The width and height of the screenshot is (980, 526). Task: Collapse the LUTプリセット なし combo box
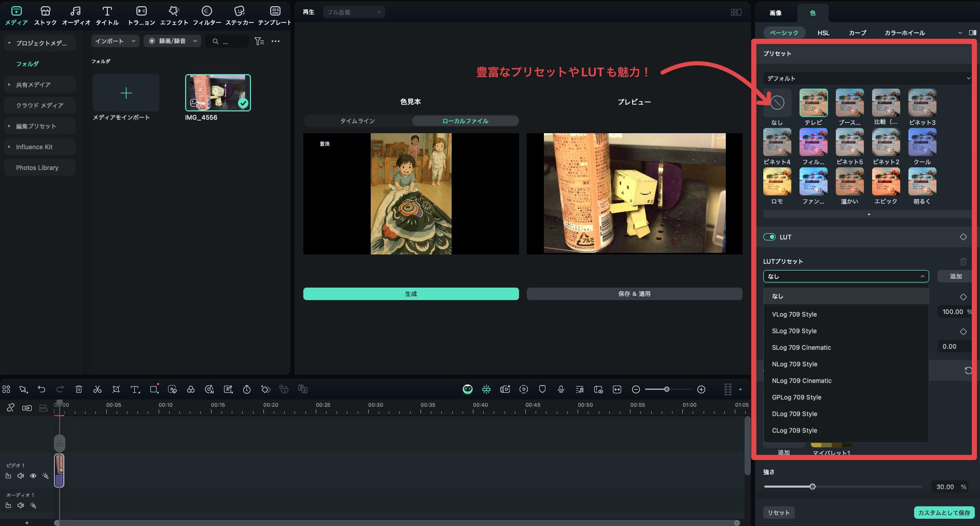coord(846,276)
